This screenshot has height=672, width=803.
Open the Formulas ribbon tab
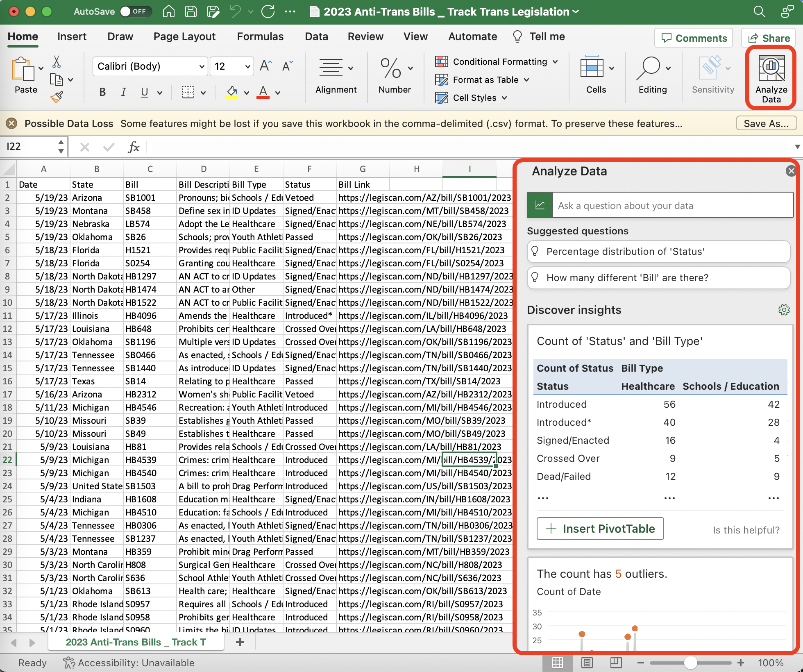260,36
